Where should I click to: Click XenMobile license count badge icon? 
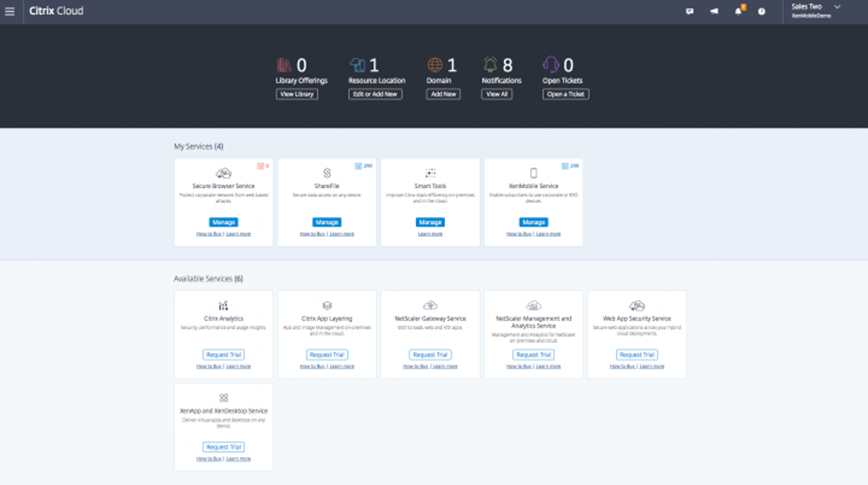click(565, 166)
